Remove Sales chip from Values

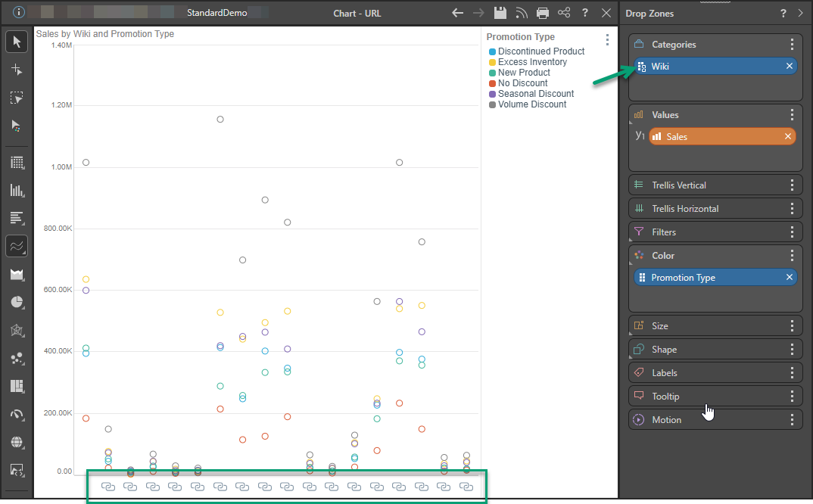(788, 137)
